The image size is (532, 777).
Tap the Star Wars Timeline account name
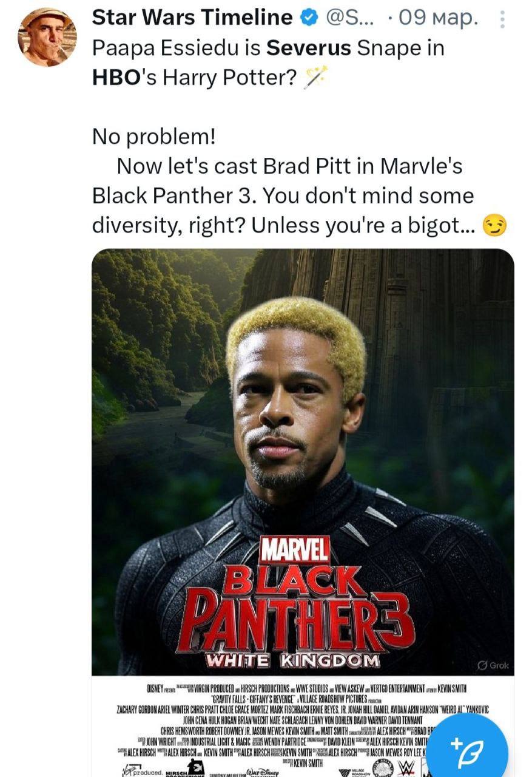coord(192,19)
